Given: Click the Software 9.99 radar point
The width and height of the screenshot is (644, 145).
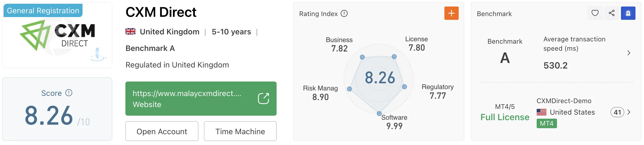Looking at the screenshot, I should click(379, 114).
